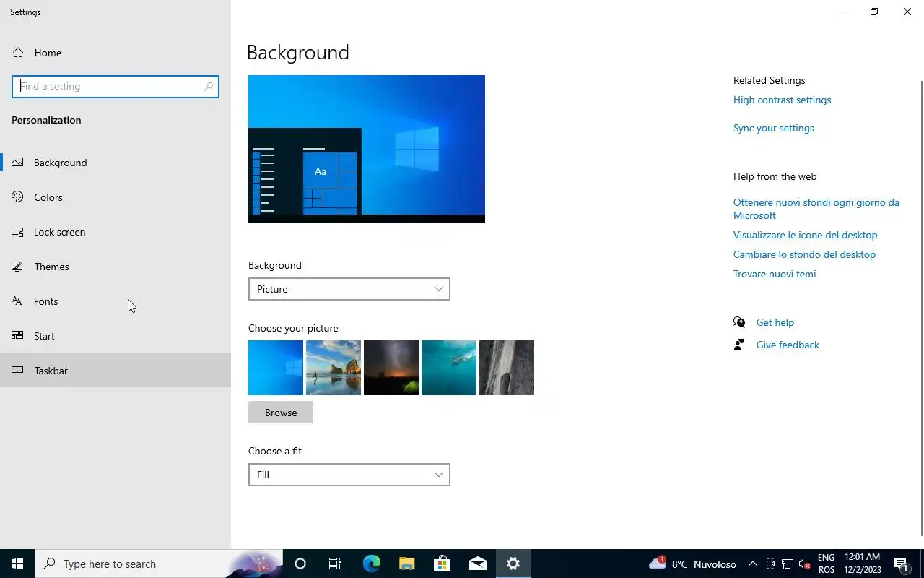Show hidden system tray icons
The height and width of the screenshot is (578, 924).
(752, 564)
